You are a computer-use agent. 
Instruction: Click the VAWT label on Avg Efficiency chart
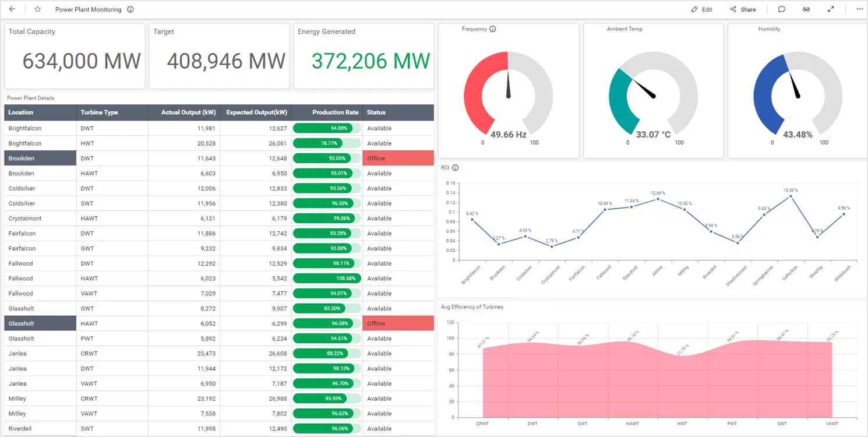tap(831, 424)
